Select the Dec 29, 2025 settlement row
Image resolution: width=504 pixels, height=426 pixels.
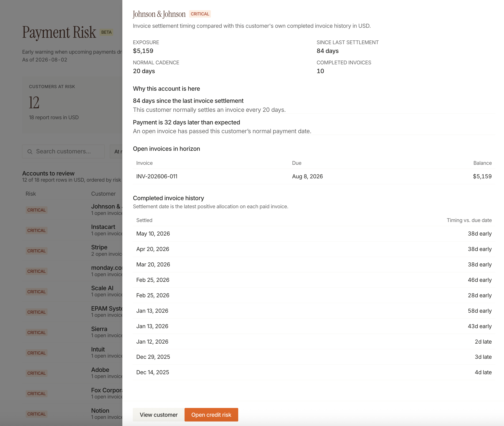click(x=314, y=357)
